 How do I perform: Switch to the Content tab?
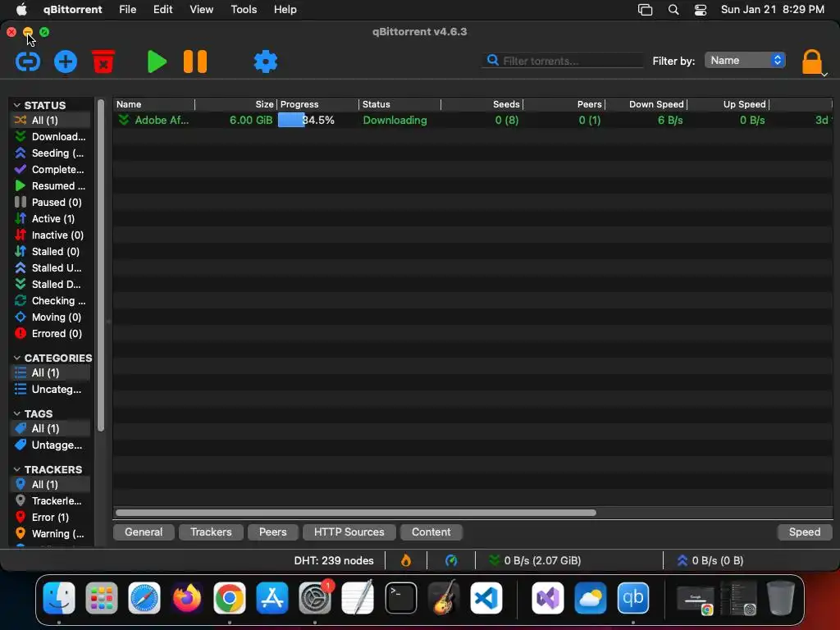tap(431, 532)
